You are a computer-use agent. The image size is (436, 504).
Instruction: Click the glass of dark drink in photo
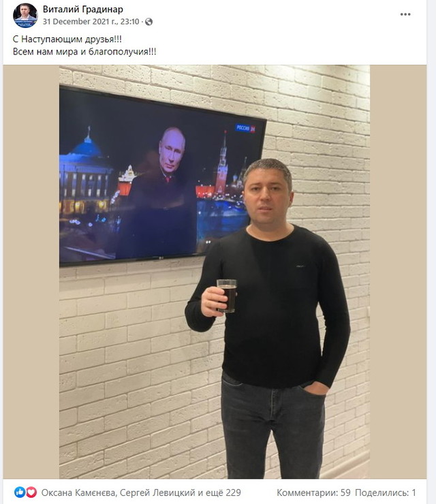coord(227,296)
